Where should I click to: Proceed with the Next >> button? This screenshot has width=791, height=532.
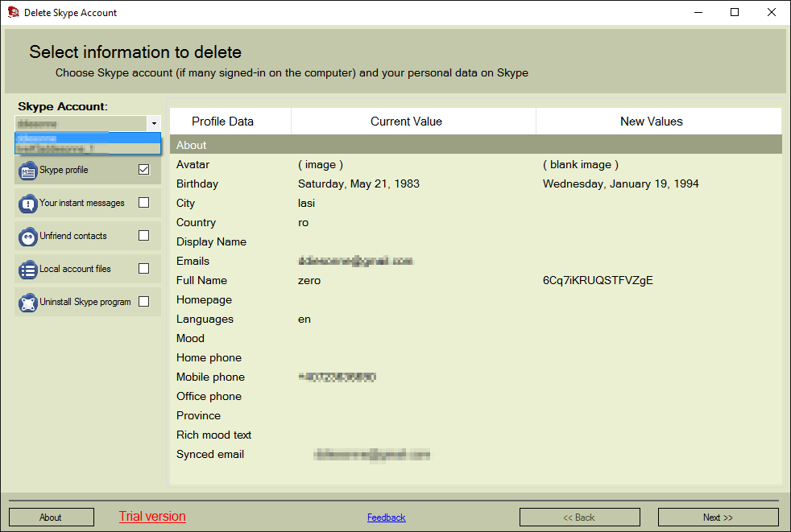coord(718,518)
